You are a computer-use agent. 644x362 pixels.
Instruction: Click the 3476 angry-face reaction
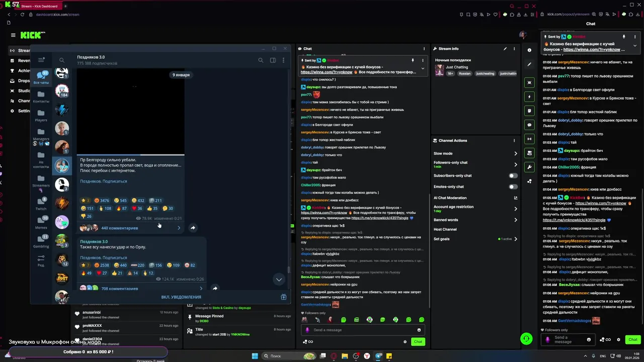102,201
